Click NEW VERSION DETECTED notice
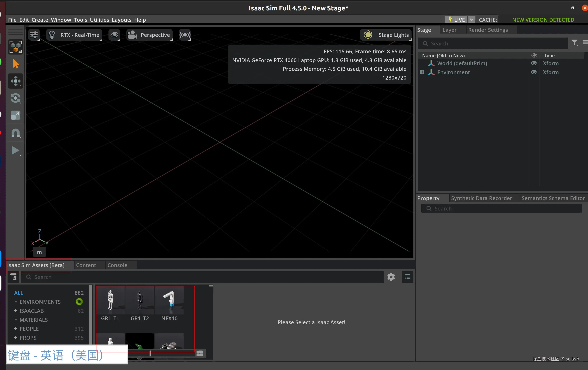 coord(543,20)
